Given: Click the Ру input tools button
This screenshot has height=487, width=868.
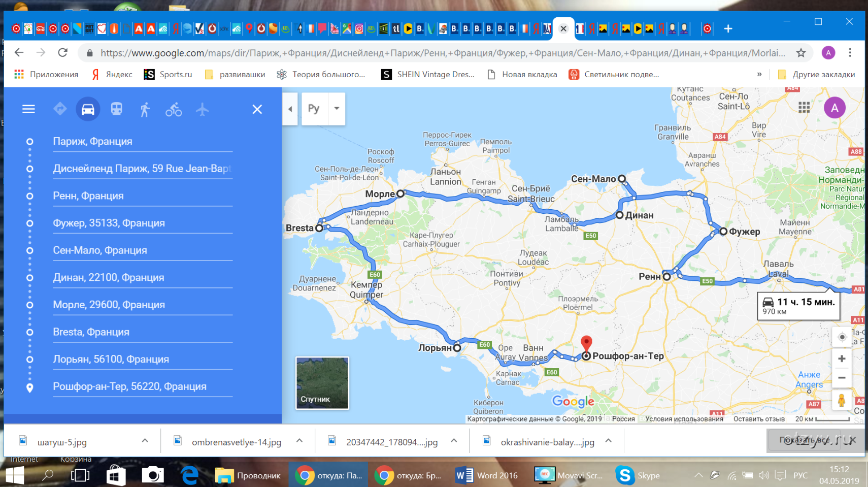Looking at the screenshot, I should pyautogui.click(x=314, y=108).
